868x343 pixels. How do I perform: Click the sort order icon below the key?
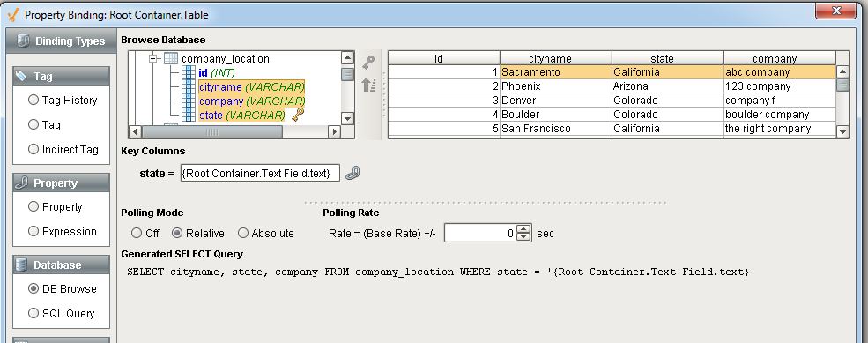(x=368, y=85)
